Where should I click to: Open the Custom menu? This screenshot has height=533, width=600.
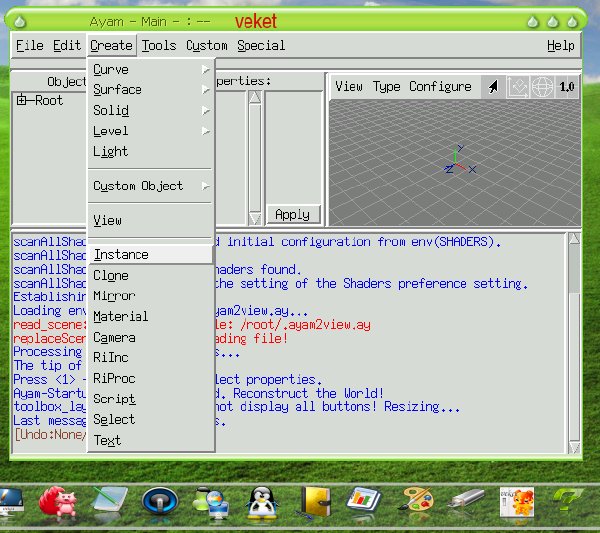[x=207, y=46]
